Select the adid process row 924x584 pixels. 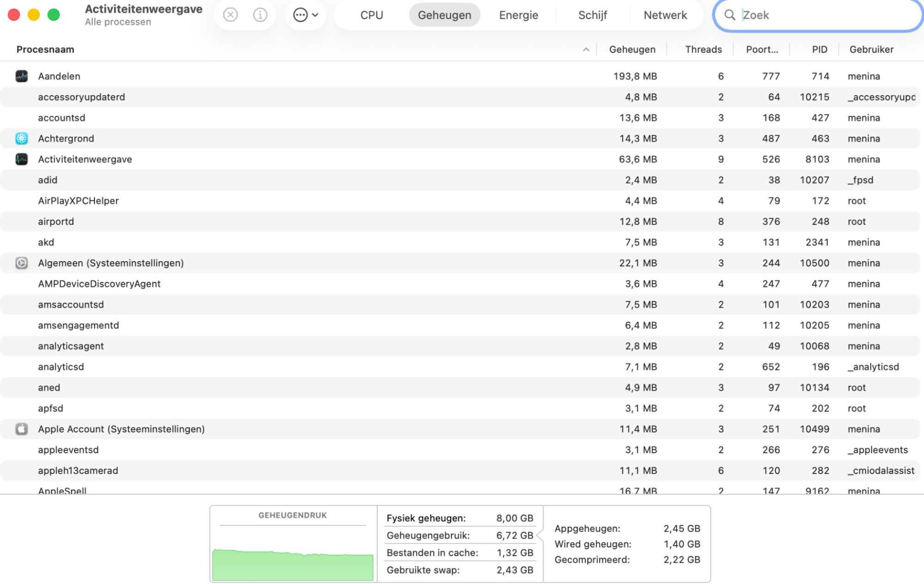[x=460, y=180]
